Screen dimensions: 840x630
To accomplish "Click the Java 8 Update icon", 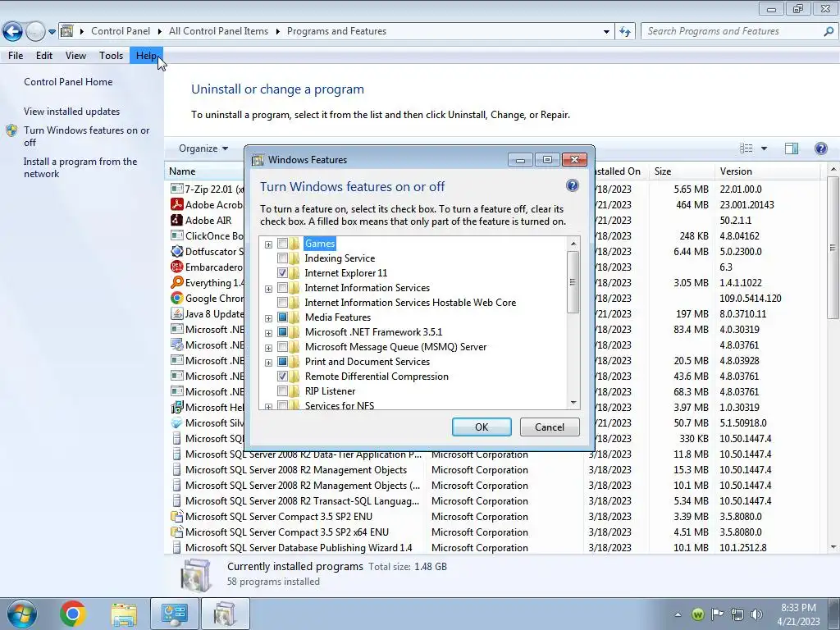I will click(177, 313).
